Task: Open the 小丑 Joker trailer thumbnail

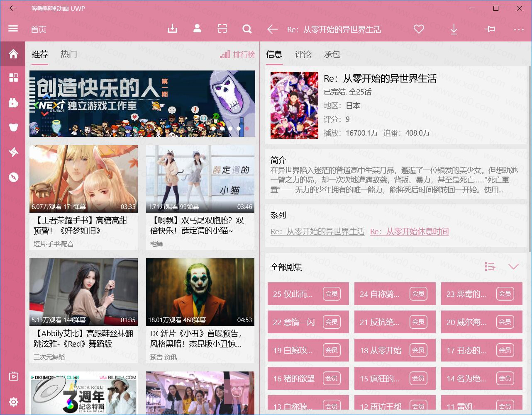Action: click(200, 292)
